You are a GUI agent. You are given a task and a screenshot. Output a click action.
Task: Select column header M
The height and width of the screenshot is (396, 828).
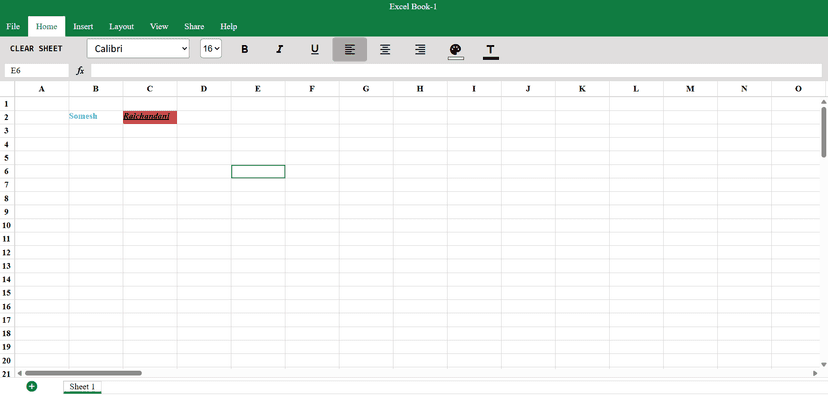[x=690, y=89]
